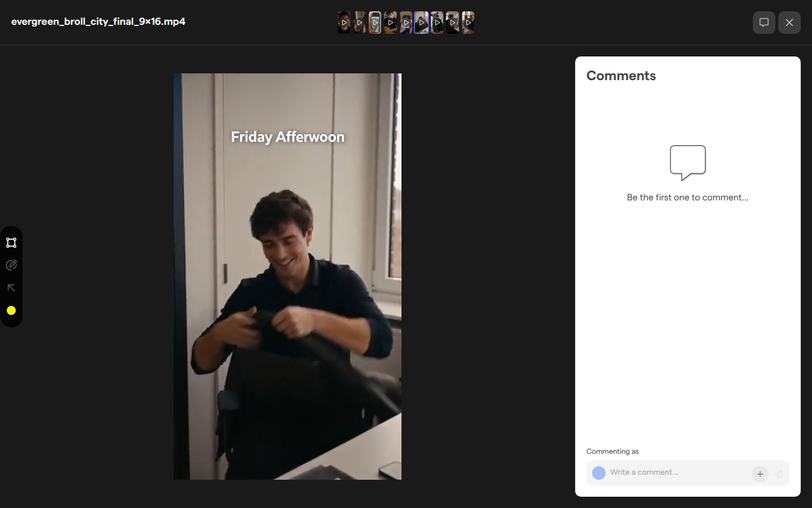
Task: Open the fourth video thumbnail in strip
Action: [390, 23]
